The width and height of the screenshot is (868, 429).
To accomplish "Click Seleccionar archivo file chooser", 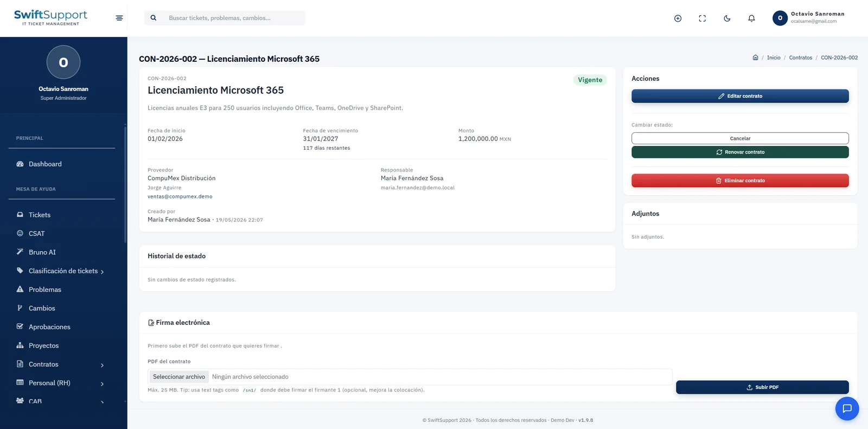I will (179, 377).
